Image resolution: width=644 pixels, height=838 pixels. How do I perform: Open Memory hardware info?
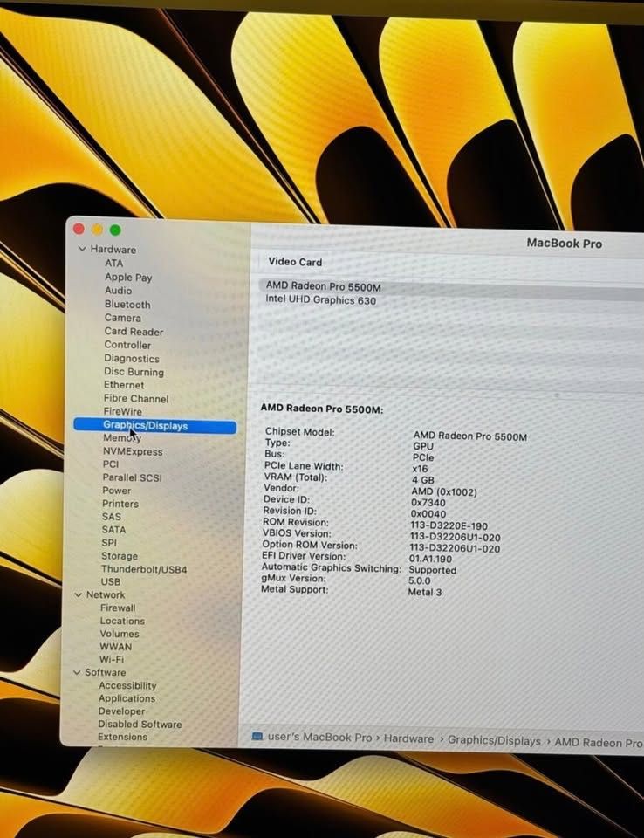[x=122, y=437]
